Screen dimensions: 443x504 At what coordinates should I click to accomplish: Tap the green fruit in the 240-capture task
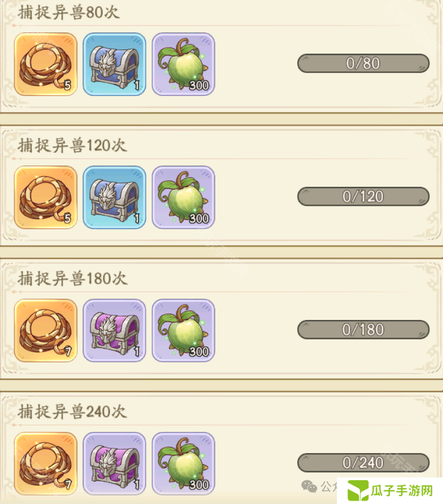183,464
